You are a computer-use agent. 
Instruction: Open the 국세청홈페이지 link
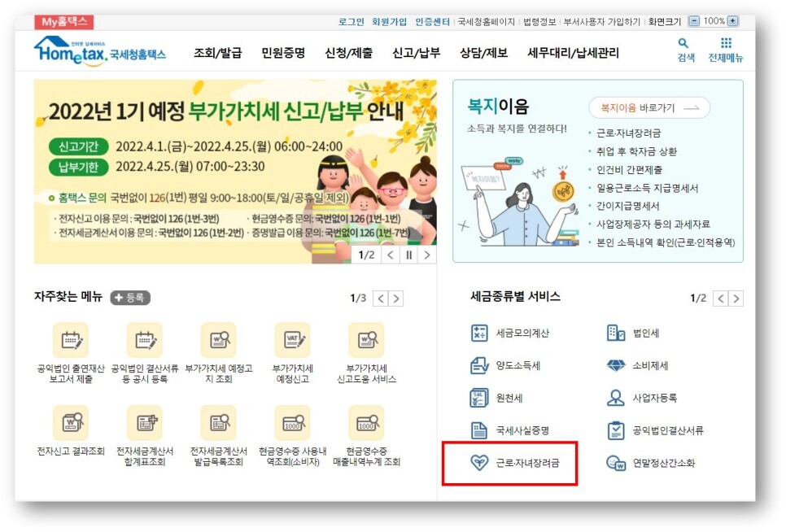tap(487, 21)
